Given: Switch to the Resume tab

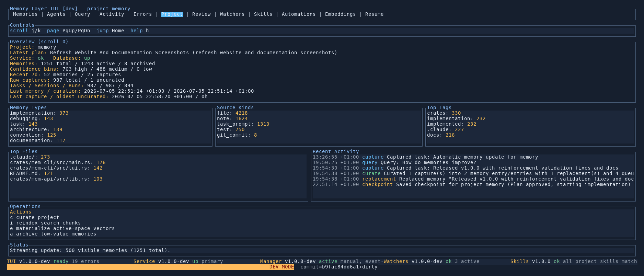Looking at the screenshot, I should tap(374, 14).
